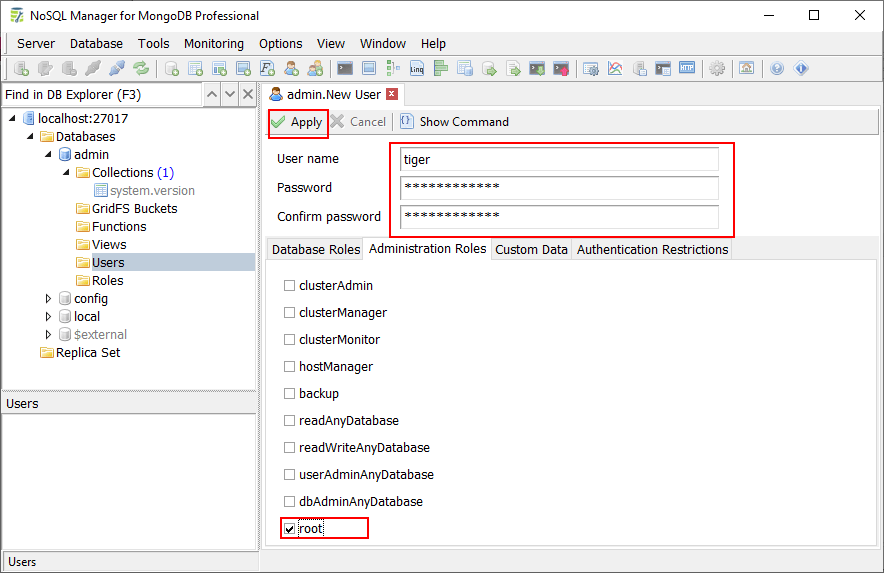Open the mongo shell console icon
Image resolution: width=884 pixels, height=573 pixels.
344,69
